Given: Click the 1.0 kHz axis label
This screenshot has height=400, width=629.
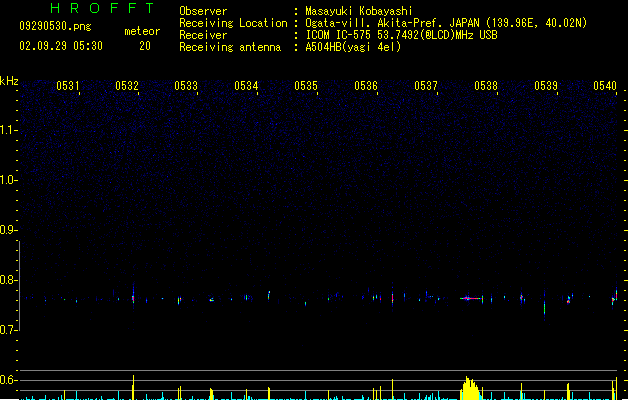Looking at the screenshot, I should (x=8, y=180).
